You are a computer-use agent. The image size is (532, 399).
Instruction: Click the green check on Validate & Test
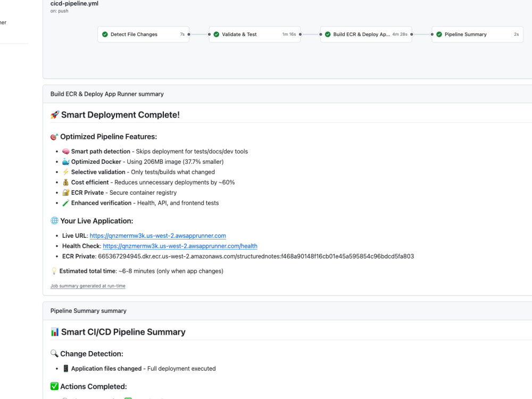click(x=216, y=34)
